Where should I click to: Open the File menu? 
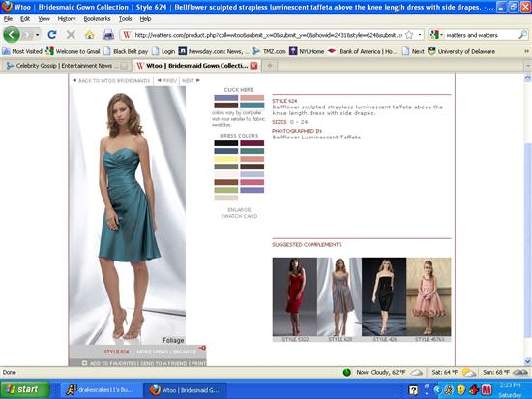pyautogui.click(x=8, y=19)
